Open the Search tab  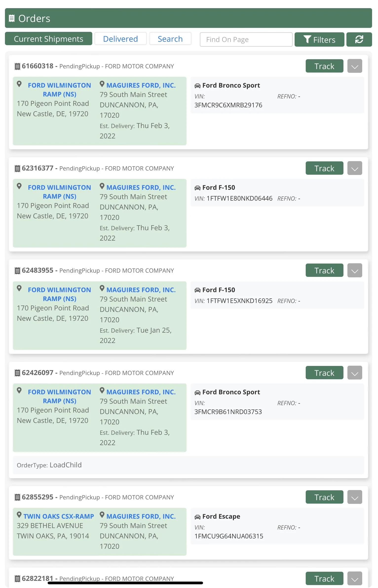tap(170, 39)
